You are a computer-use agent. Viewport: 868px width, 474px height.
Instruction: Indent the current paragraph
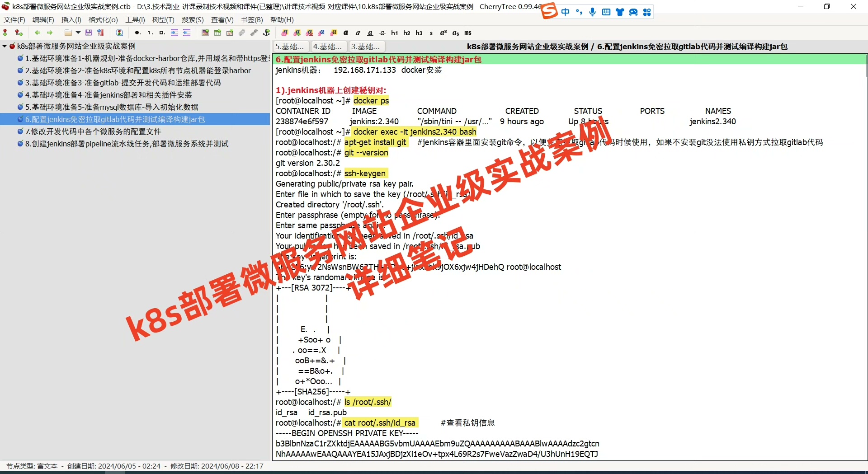pos(175,33)
